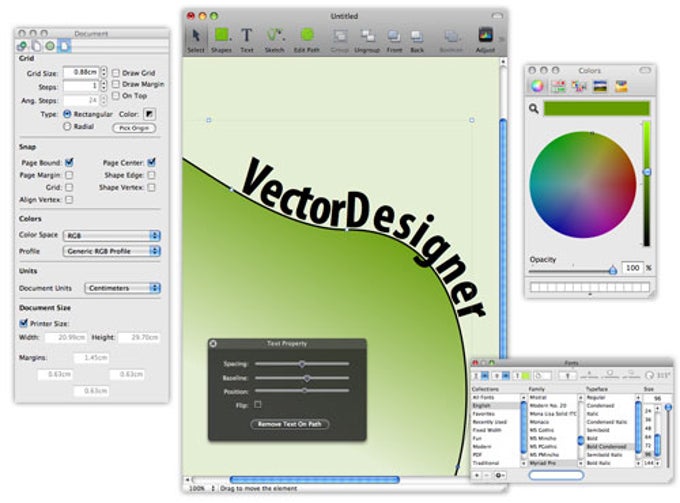Screen dimensions: 680x503
Task: Activate the Sketch tool
Action: click(x=275, y=40)
